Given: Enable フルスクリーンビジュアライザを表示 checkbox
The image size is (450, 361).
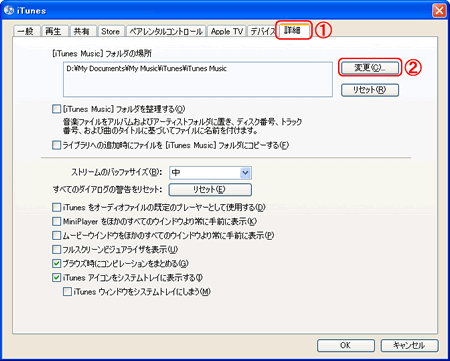Looking at the screenshot, I should coord(57,249).
